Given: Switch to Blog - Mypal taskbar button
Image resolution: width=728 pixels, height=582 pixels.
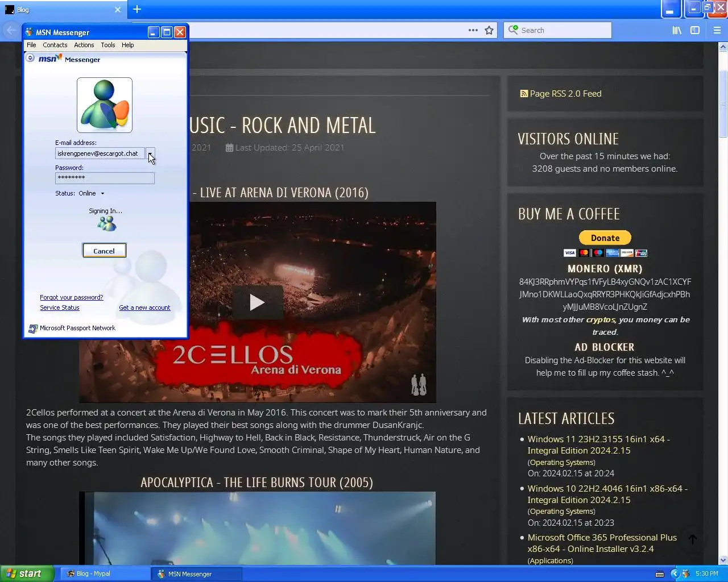Looking at the screenshot, I should coord(105,574).
